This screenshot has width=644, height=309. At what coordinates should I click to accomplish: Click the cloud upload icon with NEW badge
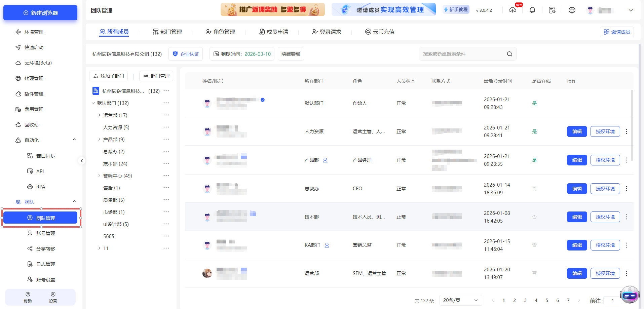tap(513, 10)
